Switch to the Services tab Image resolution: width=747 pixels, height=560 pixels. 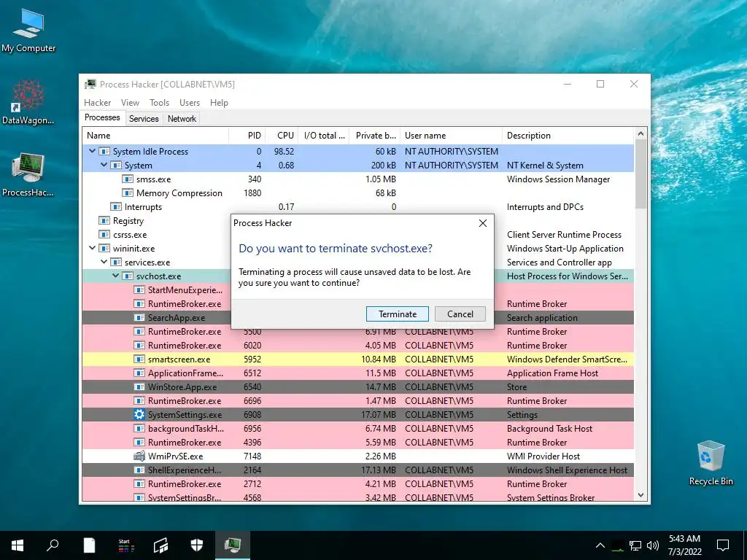(x=144, y=119)
